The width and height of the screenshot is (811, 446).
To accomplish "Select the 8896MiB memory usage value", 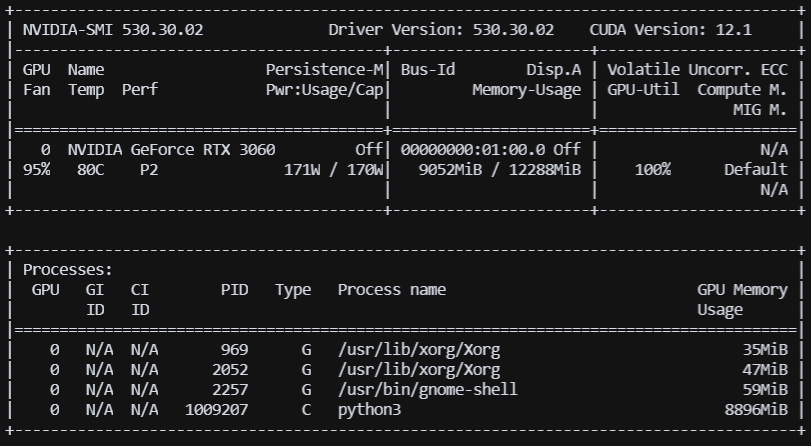I will (x=756, y=410).
